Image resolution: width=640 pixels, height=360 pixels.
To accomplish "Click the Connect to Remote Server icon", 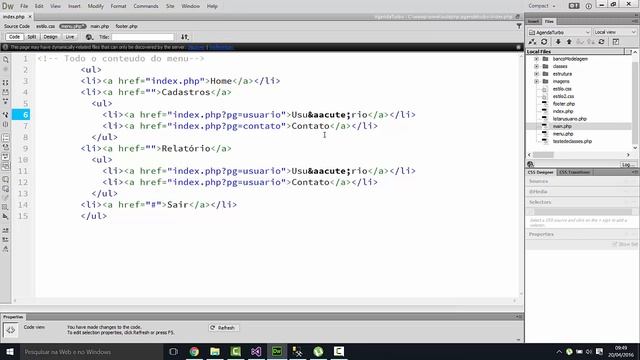I will click(532, 42).
